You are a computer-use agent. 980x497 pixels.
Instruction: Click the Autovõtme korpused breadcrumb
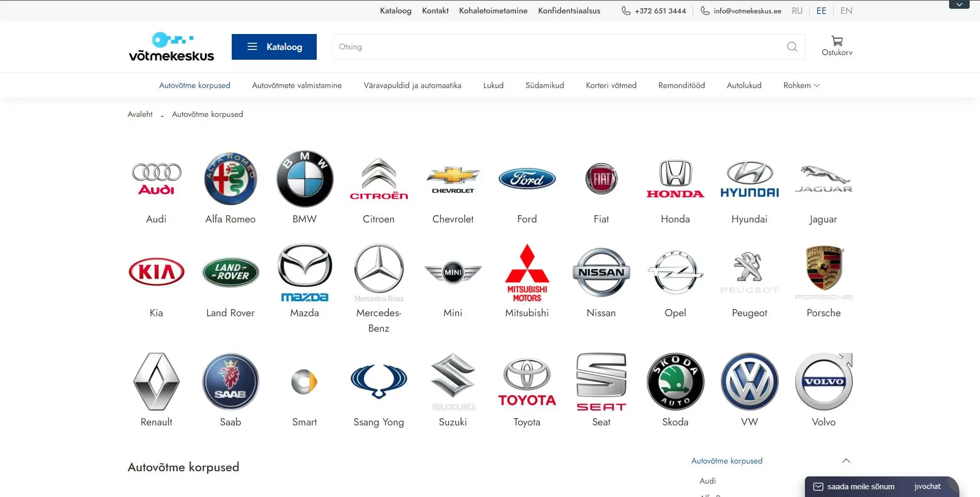(208, 114)
